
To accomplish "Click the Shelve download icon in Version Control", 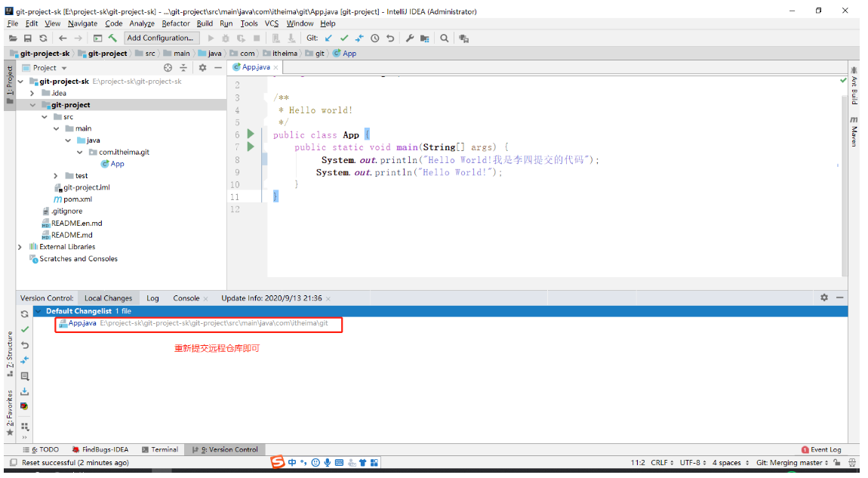I will click(24, 391).
